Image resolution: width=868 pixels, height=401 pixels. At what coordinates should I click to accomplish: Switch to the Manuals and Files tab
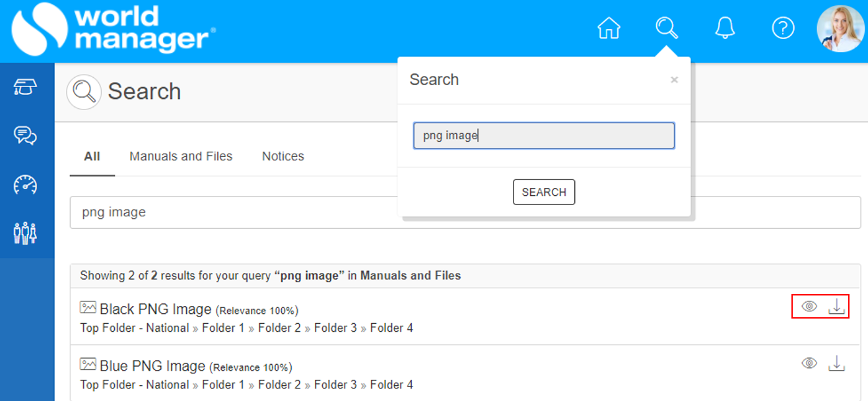[181, 156]
